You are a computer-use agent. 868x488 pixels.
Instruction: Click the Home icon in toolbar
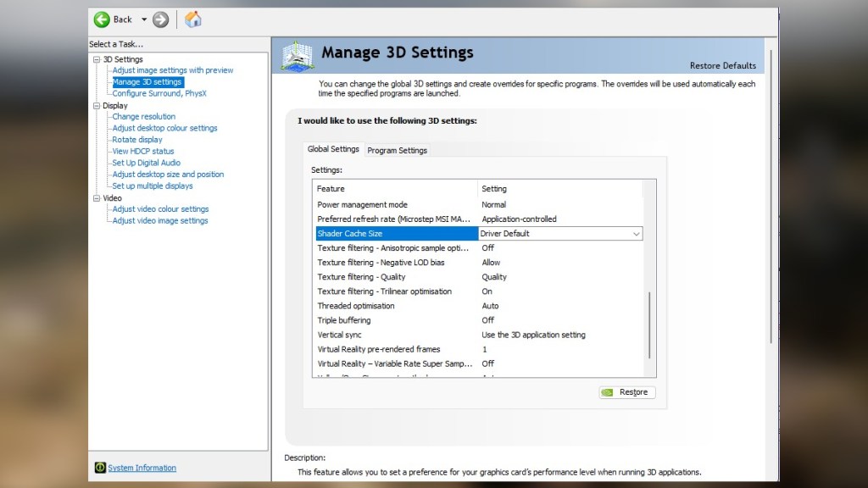coord(193,19)
